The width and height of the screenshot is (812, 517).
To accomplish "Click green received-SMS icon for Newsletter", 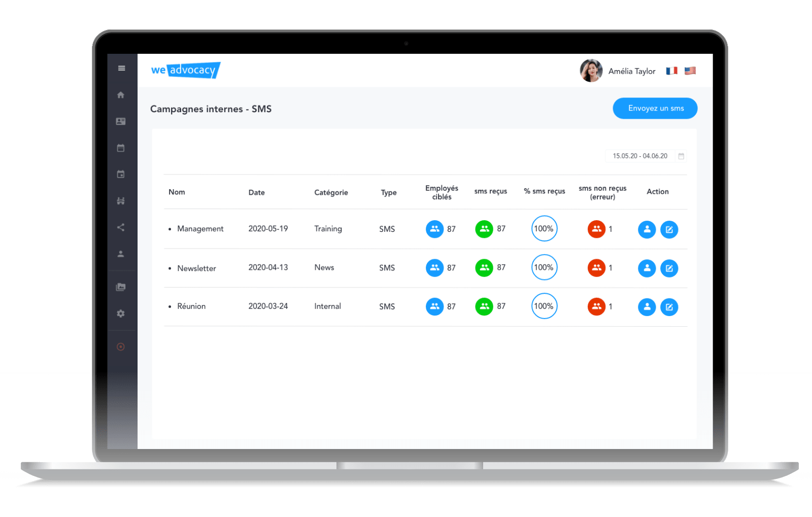I will pyautogui.click(x=484, y=268).
